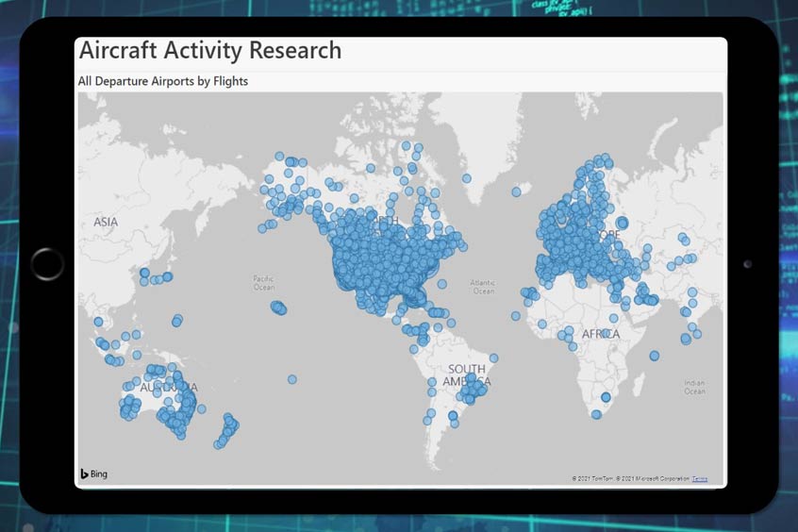Click the SOUTH AMERICA continent label
This screenshot has width=798, height=532.
tap(467, 375)
